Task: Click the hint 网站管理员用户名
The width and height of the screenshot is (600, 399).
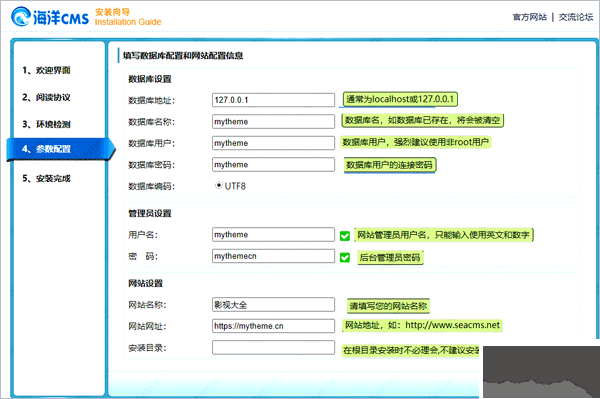Action: (x=443, y=235)
